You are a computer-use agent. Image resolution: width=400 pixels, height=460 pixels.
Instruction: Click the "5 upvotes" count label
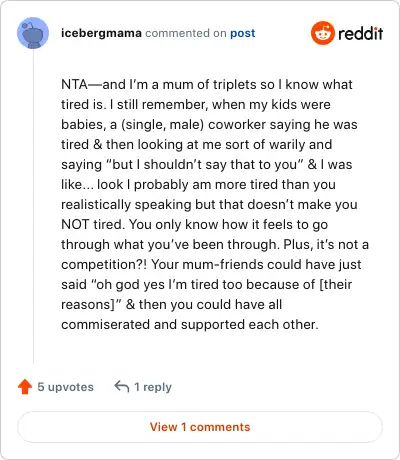(65, 387)
